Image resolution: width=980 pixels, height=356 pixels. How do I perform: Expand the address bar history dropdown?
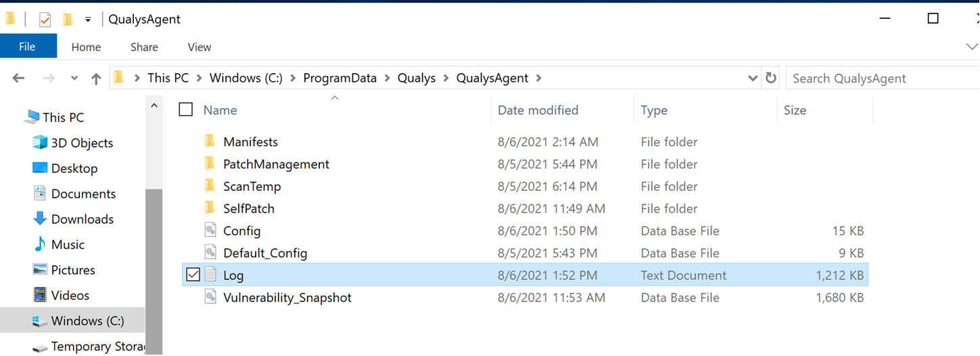pyautogui.click(x=753, y=79)
